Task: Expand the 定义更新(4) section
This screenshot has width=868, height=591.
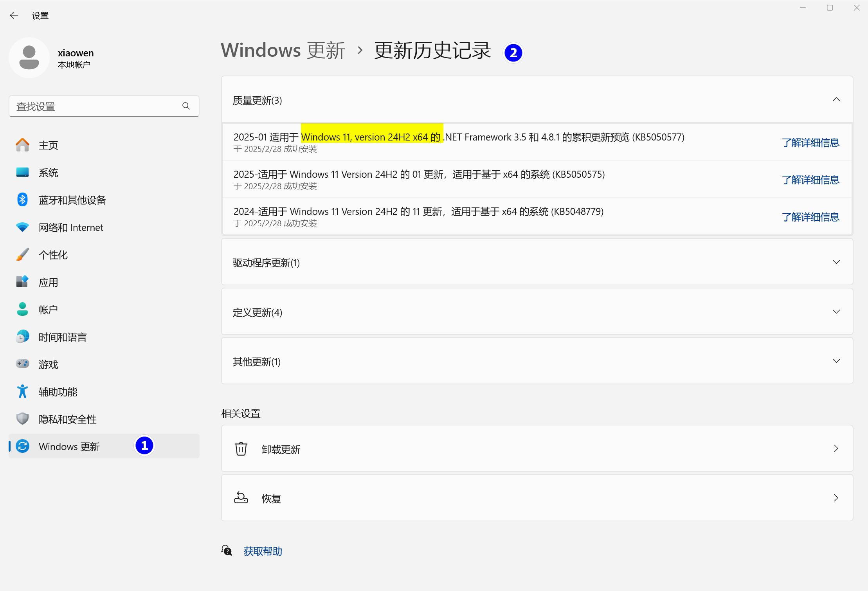Action: (836, 312)
